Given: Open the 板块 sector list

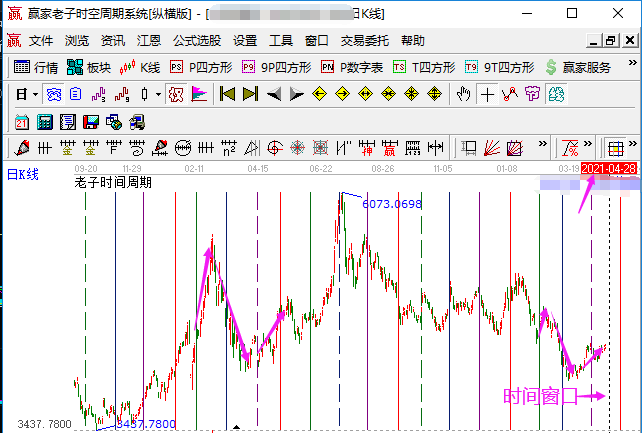Looking at the screenshot, I should click(88, 67).
